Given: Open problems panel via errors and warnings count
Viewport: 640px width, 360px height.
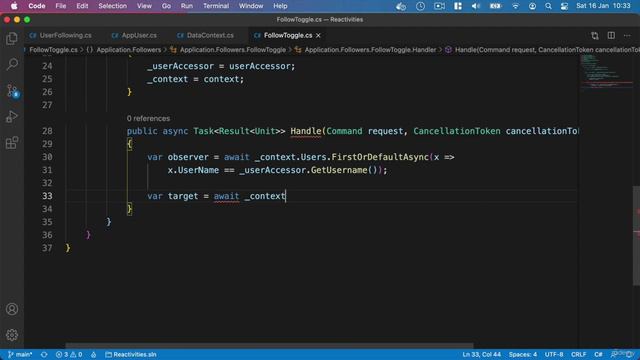Looking at the screenshot, I should pyautogui.click(x=69, y=354).
